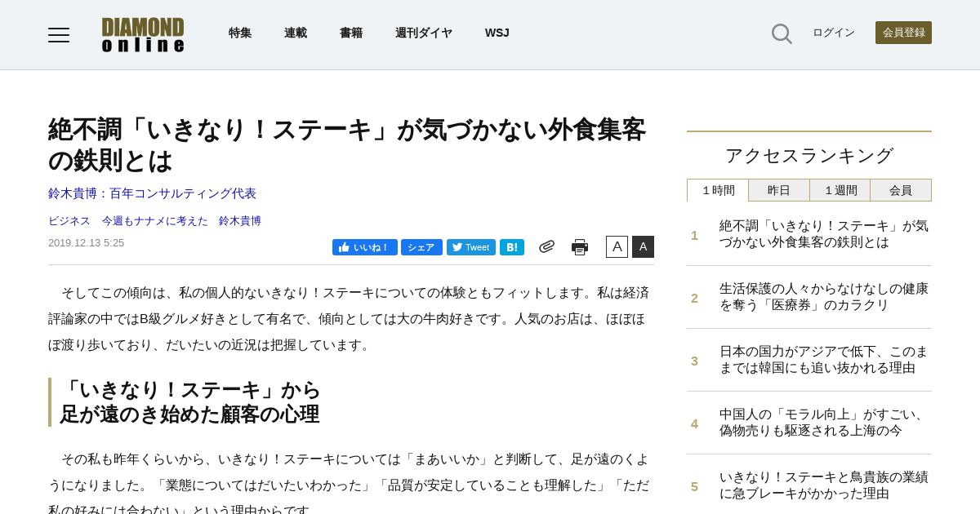Open 今週もナナメに考えた series tag
The width and height of the screenshot is (980, 514).
click(155, 221)
